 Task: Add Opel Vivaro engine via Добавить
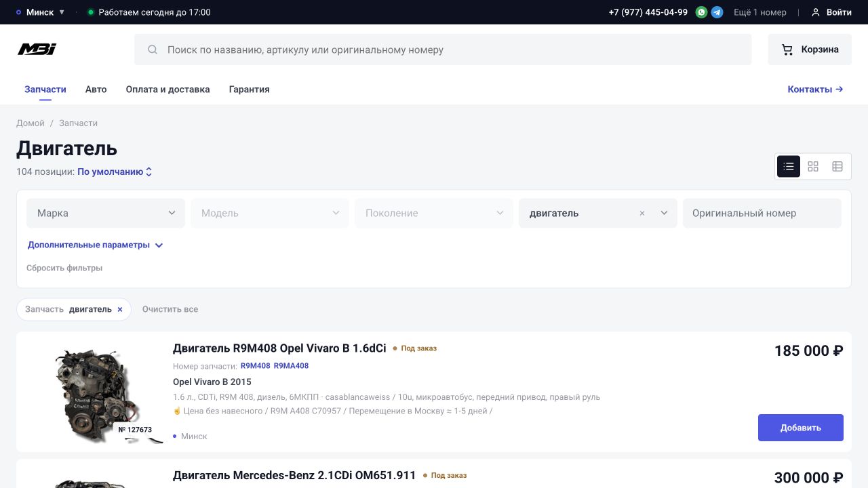pyautogui.click(x=801, y=428)
